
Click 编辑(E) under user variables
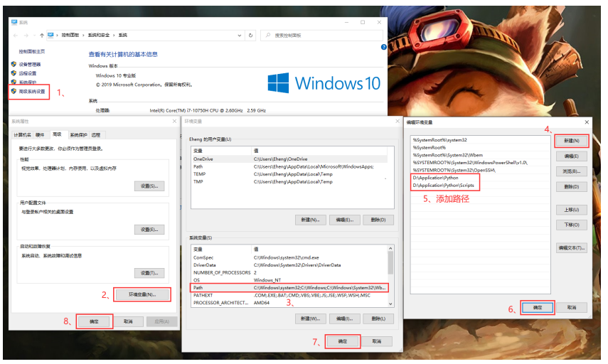pos(345,220)
